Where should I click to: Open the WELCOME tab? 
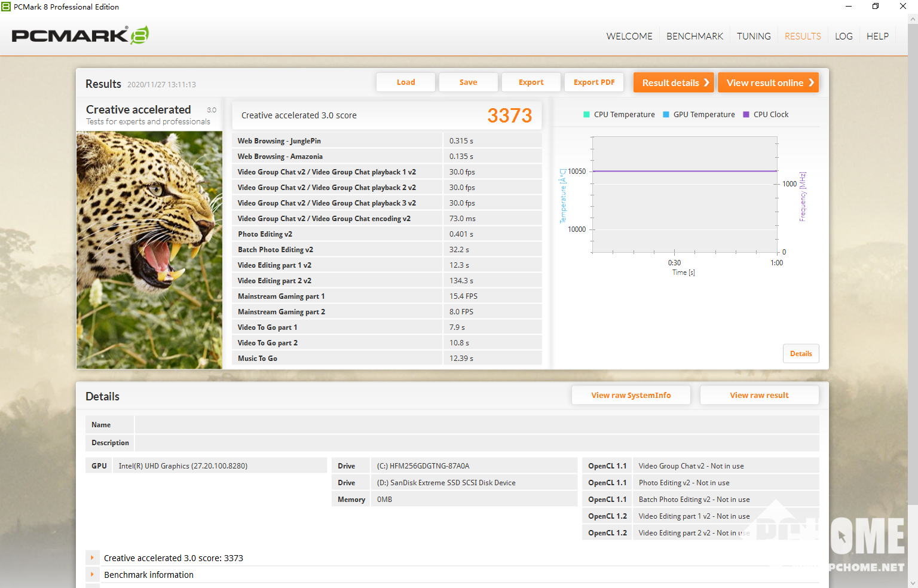(629, 36)
